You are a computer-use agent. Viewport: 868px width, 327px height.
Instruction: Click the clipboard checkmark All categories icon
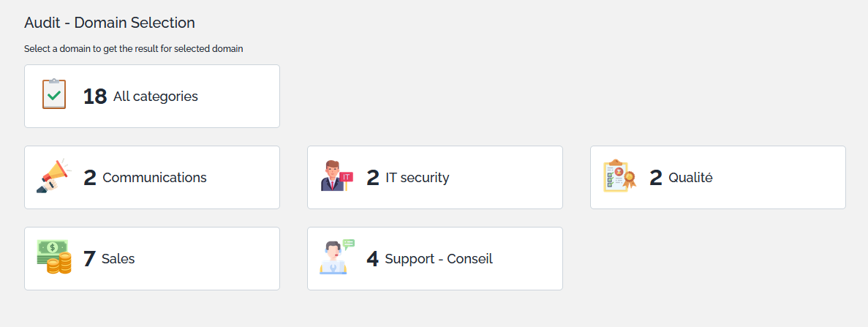54,95
